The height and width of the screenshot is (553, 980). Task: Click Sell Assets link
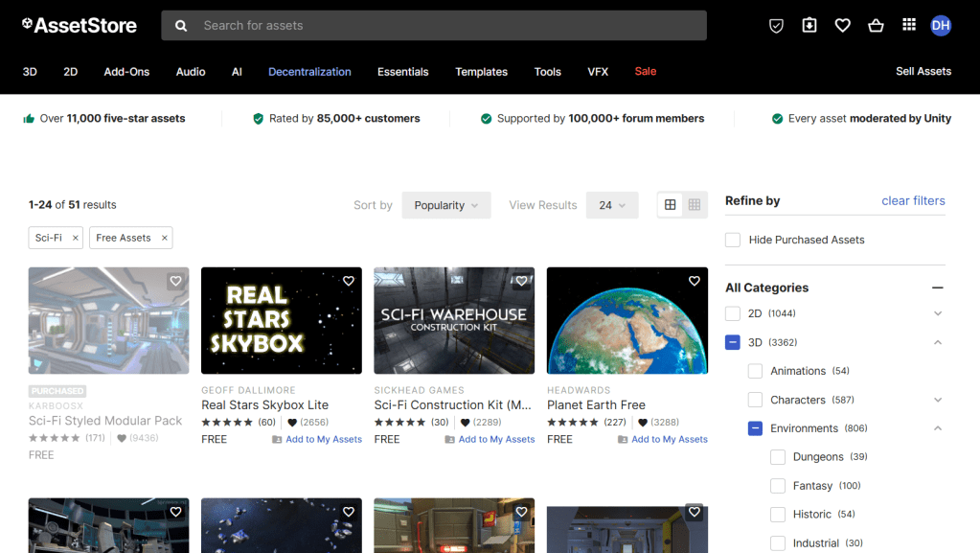coord(923,72)
